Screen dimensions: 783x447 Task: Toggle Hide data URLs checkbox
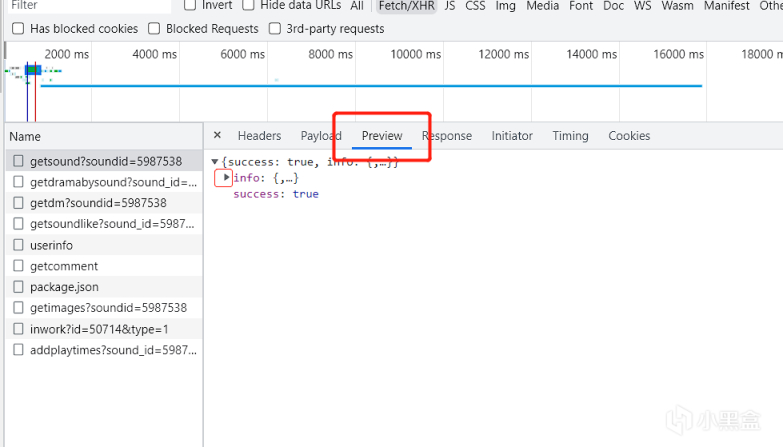[248, 5]
